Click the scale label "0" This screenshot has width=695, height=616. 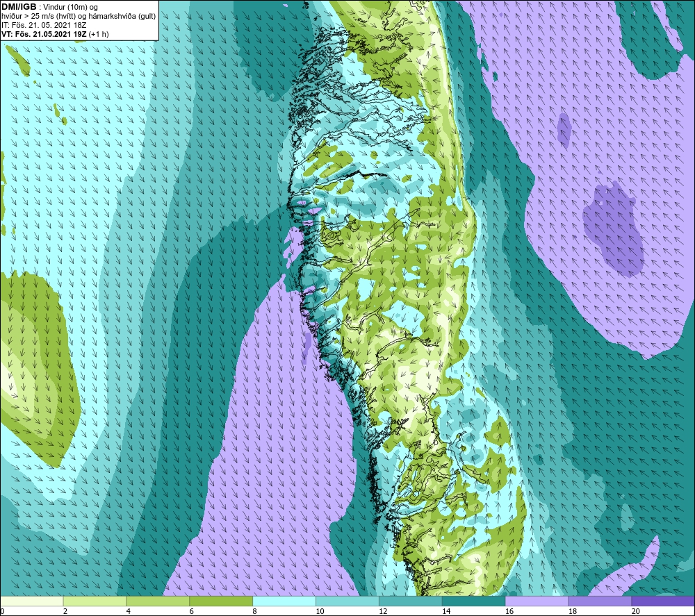(2, 611)
